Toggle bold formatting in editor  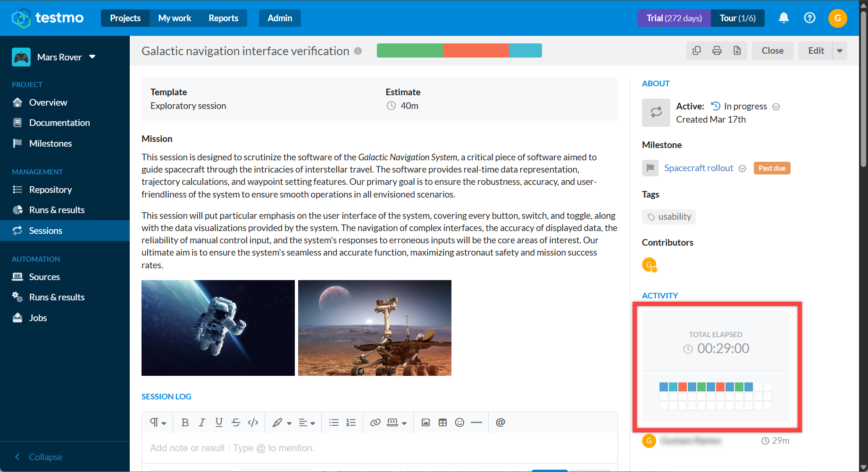[185, 422]
